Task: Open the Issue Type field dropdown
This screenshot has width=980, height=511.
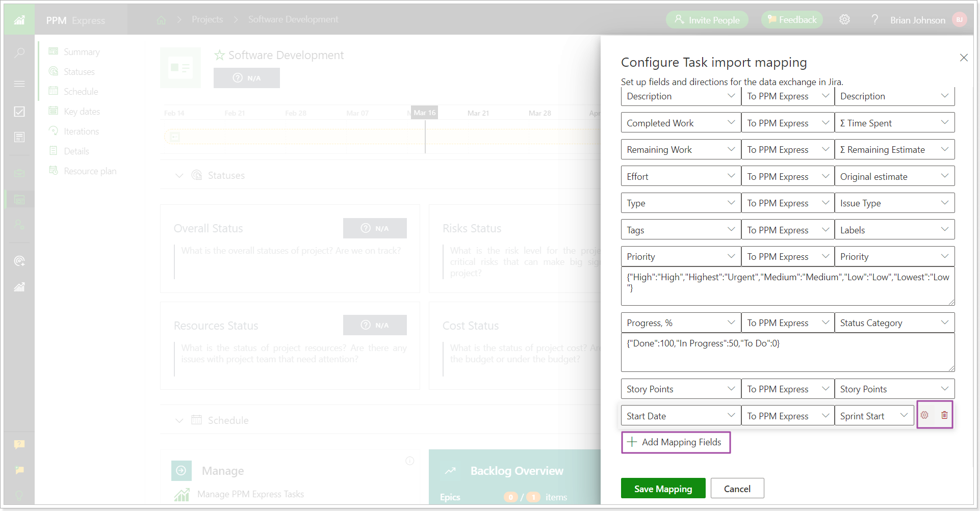Action: 895,202
